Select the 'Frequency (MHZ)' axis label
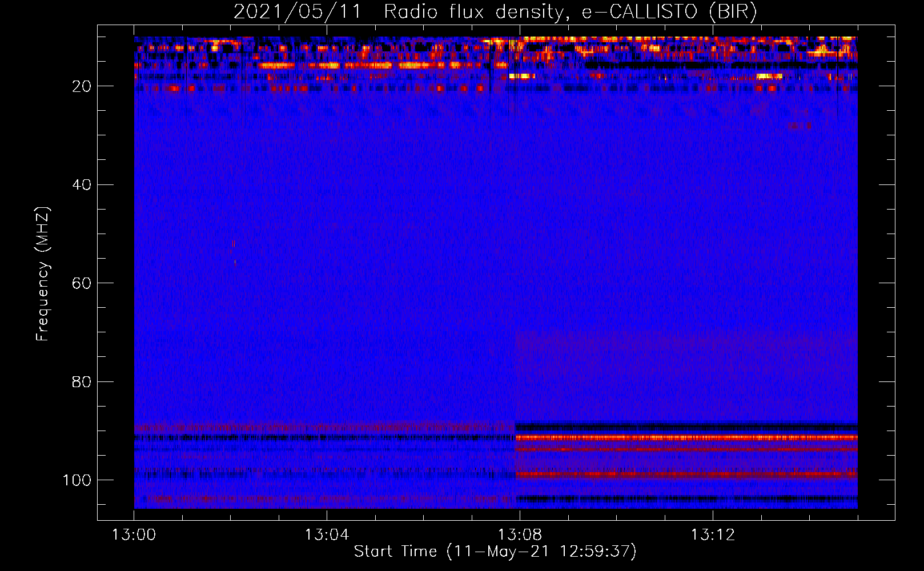924x571 pixels. point(43,274)
